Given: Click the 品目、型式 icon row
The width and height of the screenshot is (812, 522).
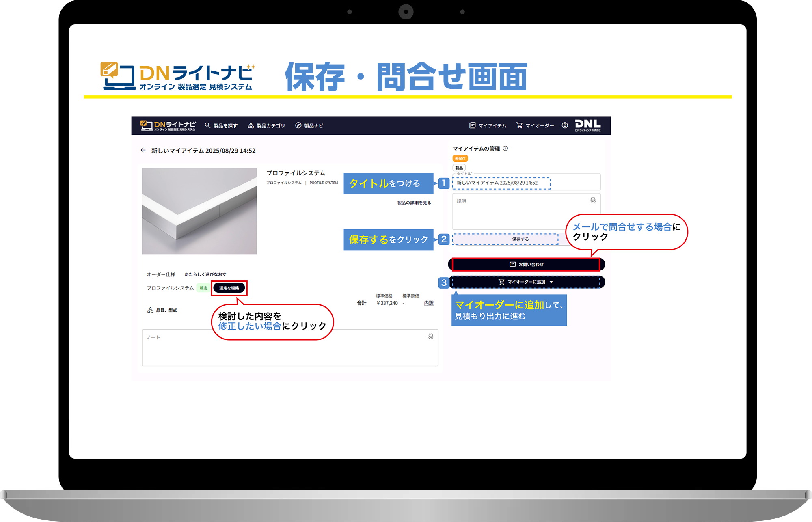Looking at the screenshot, I should coord(162,310).
